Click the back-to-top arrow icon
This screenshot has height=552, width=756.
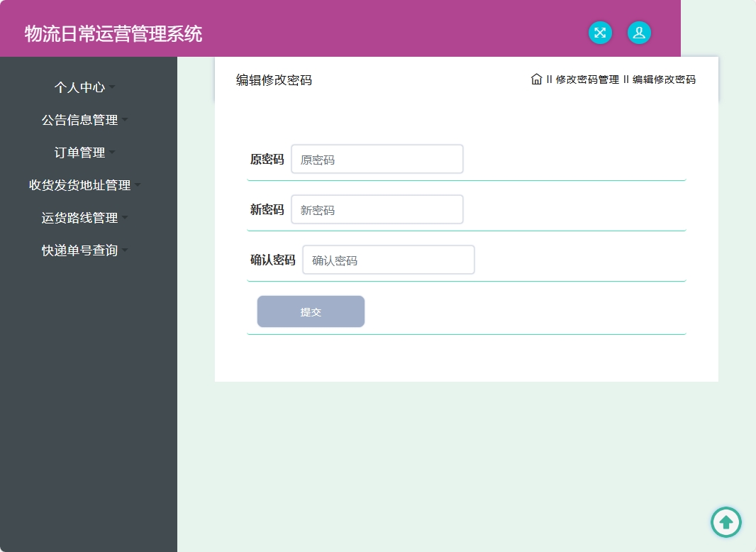coord(726,522)
